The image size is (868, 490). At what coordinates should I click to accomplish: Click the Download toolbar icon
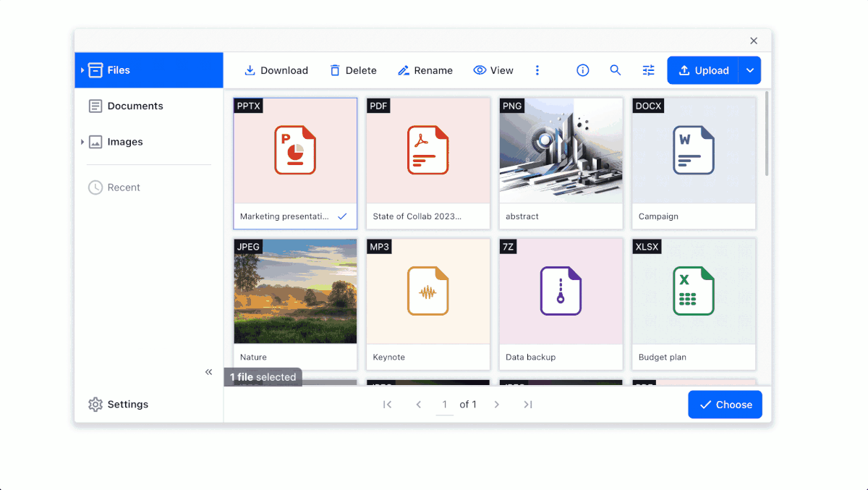point(250,70)
